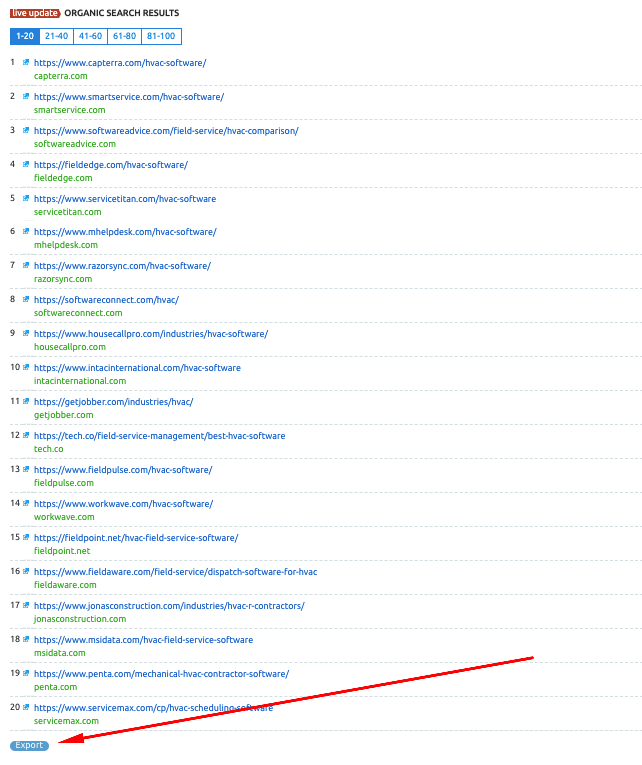Click green penta.com domain text
Screen dimensions: 642x765
pyautogui.click(x=56, y=687)
